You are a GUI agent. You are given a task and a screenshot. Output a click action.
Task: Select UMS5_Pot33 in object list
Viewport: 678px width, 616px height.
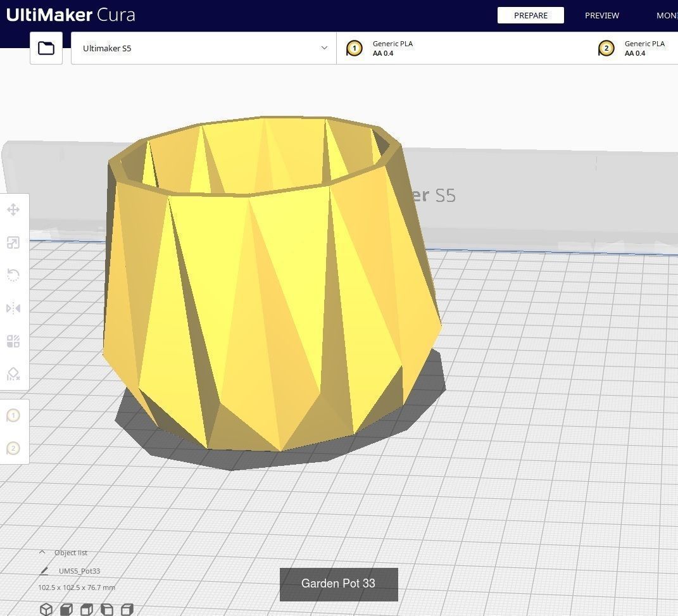click(79, 571)
